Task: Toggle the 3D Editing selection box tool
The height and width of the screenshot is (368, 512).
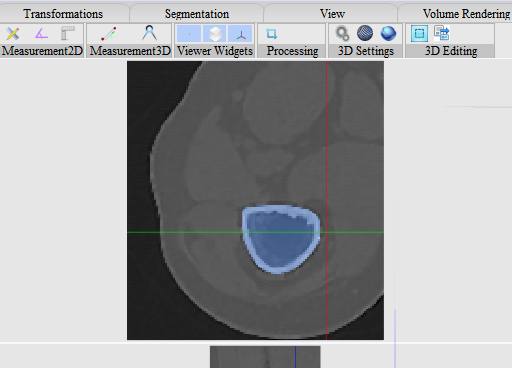Action: coord(419,33)
